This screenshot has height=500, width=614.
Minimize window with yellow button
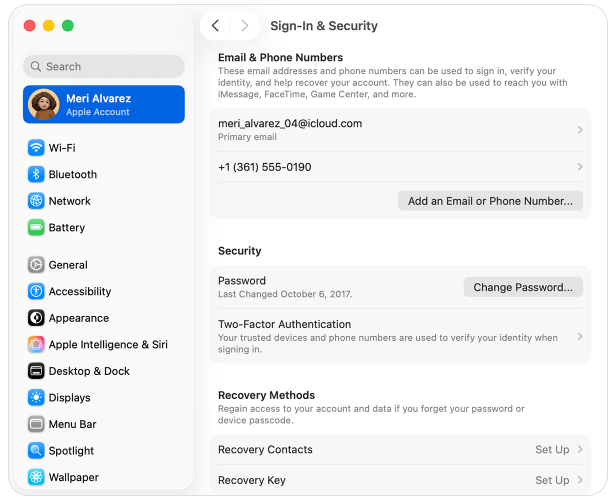click(49, 25)
